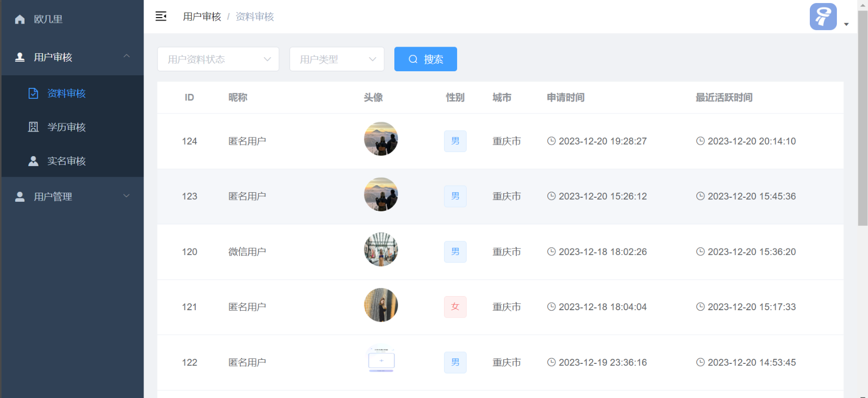Click the ID column header
Image resolution: width=868 pixels, height=398 pixels.
189,97
